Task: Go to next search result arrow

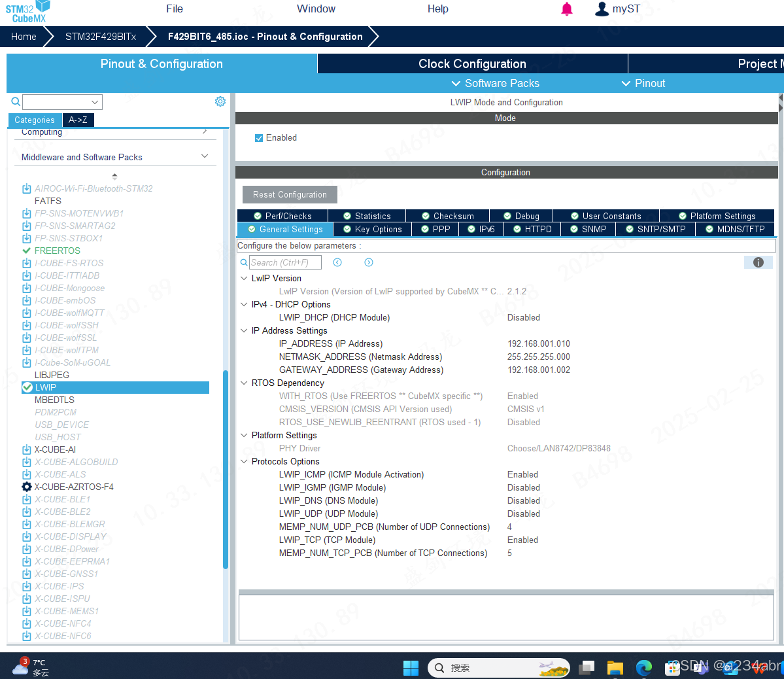Action: (x=369, y=263)
